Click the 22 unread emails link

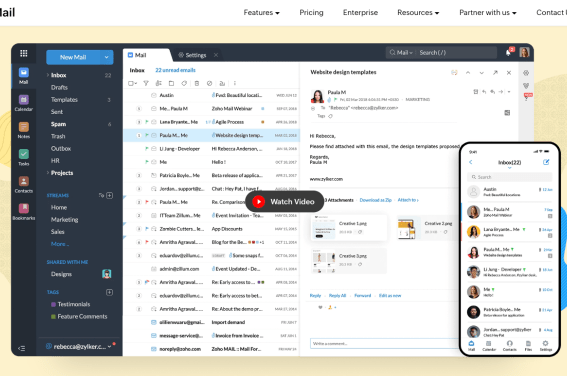pos(175,70)
